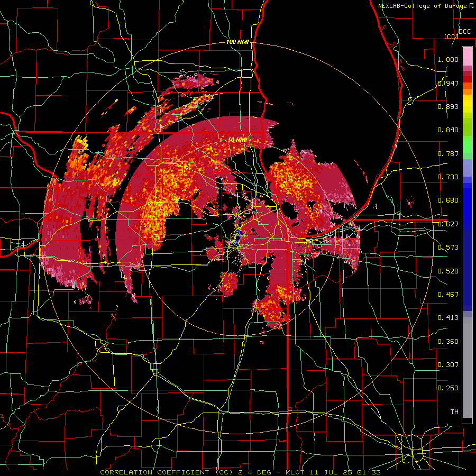Click the 0.840 scale value
Image resolution: width=476 pixels, height=476 pixels.
(448, 130)
